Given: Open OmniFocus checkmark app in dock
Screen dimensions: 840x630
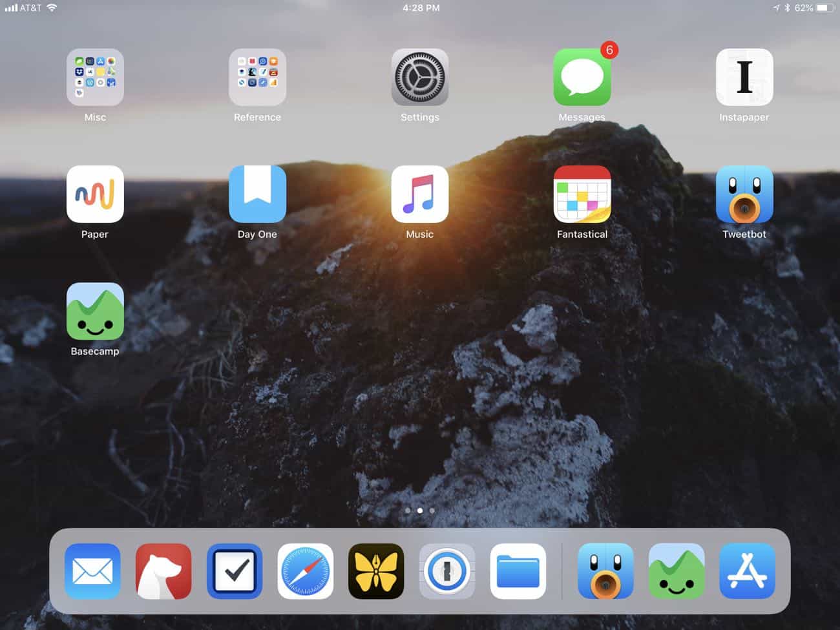Looking at the screenshot, I should pyautogui.click(x=235, y=571).
